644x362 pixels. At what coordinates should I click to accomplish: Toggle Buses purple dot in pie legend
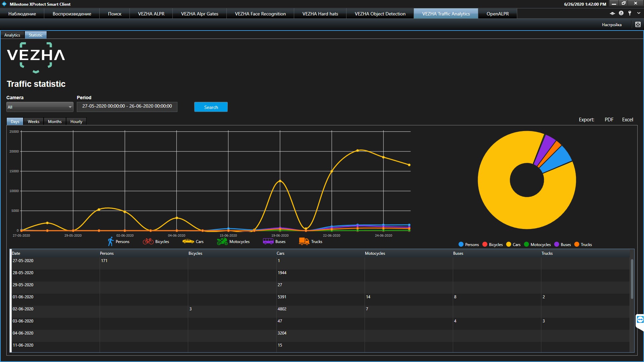click(556, 244)
